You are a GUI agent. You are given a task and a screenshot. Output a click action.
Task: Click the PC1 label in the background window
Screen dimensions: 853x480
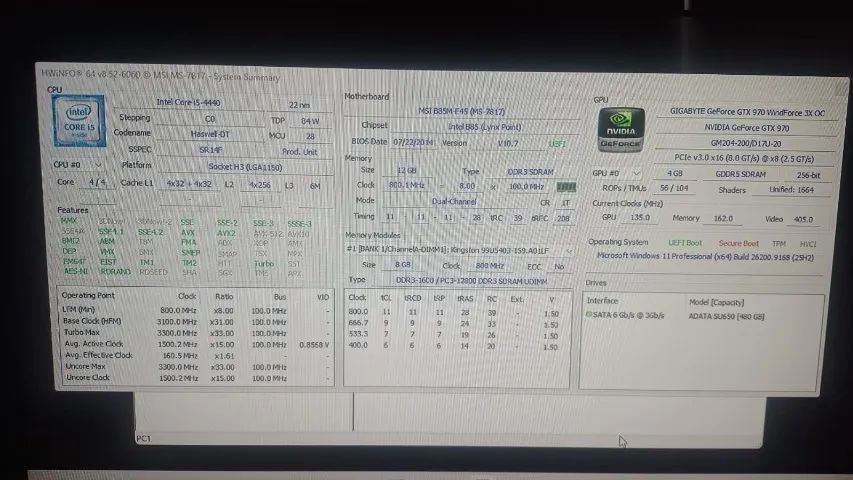click(143, 438)
